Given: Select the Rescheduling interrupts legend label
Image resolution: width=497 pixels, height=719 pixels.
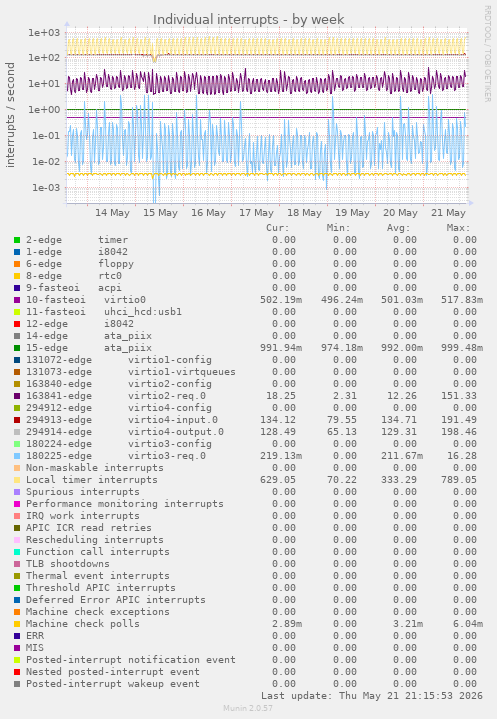Looking at the screenshot, I should tap(94, 540).
